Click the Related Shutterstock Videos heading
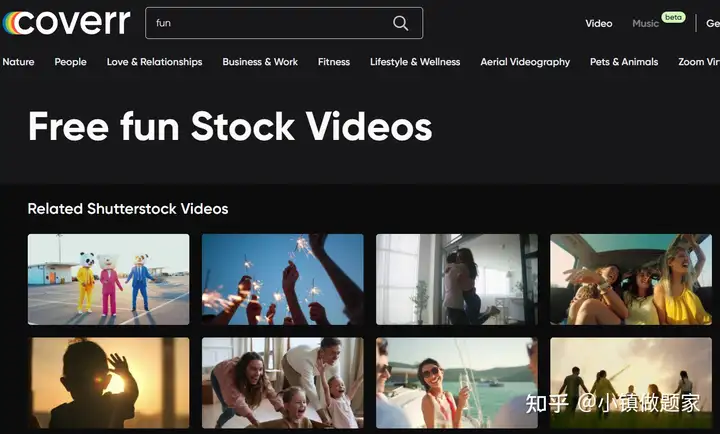 pos(128,209)
